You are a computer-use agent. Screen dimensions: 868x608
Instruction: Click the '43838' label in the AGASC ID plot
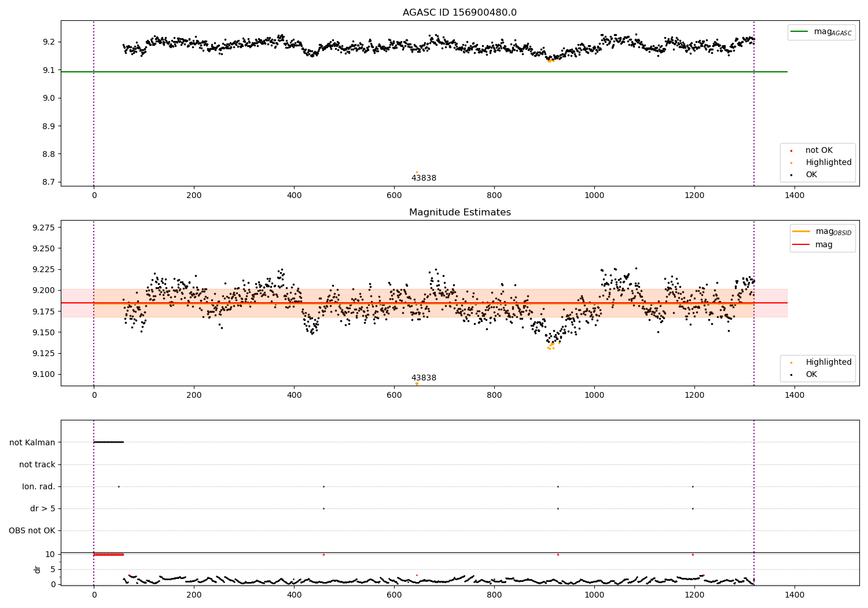click(424, 178)
